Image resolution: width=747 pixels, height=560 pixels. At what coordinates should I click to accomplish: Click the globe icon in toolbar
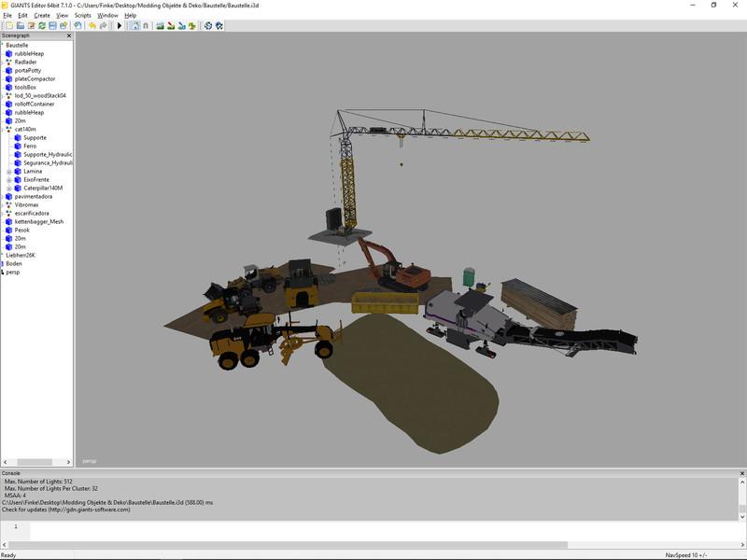[207, 26]
